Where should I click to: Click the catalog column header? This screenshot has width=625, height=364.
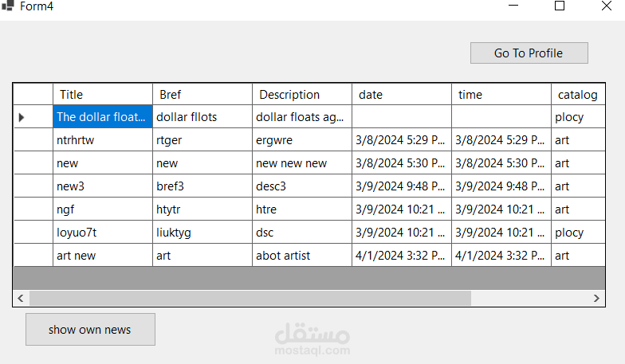[577, 95]
